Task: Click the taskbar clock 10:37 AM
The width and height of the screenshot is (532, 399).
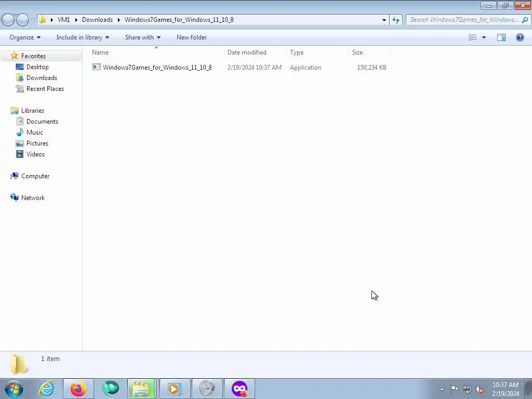Action: [505, 385]
